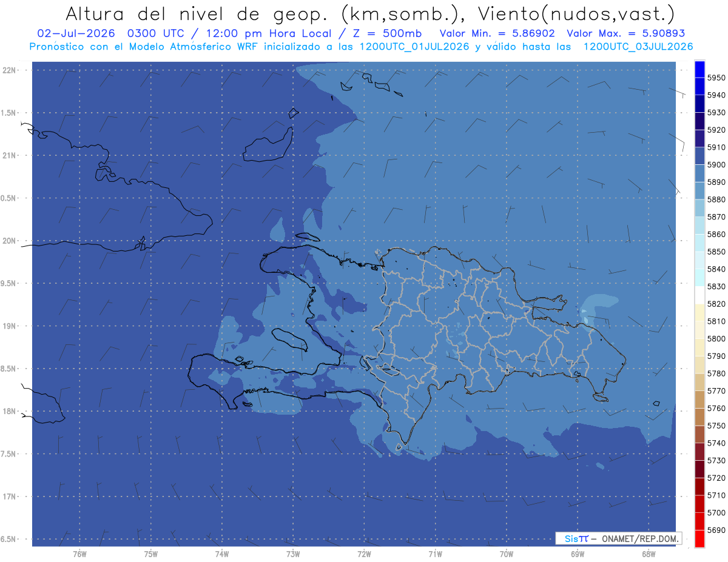Click the 5820 legend value

(x=716, y=304)
